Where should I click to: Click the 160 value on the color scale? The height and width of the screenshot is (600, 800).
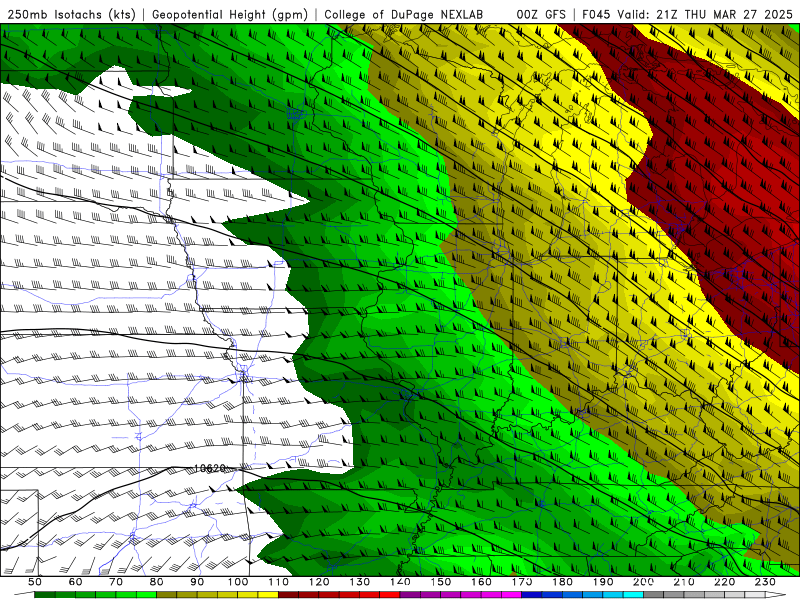(481, 582)
